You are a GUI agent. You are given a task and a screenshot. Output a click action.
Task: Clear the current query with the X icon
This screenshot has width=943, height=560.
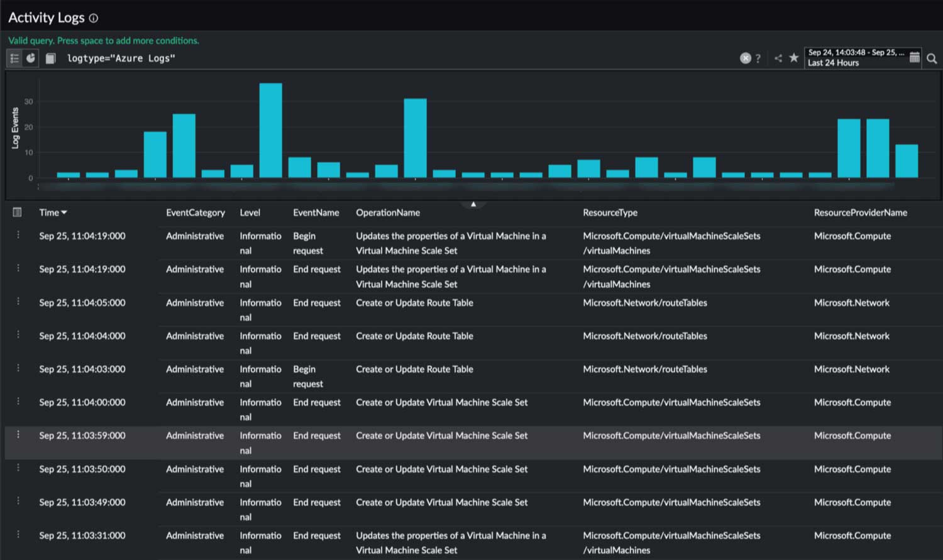point(745,58)
